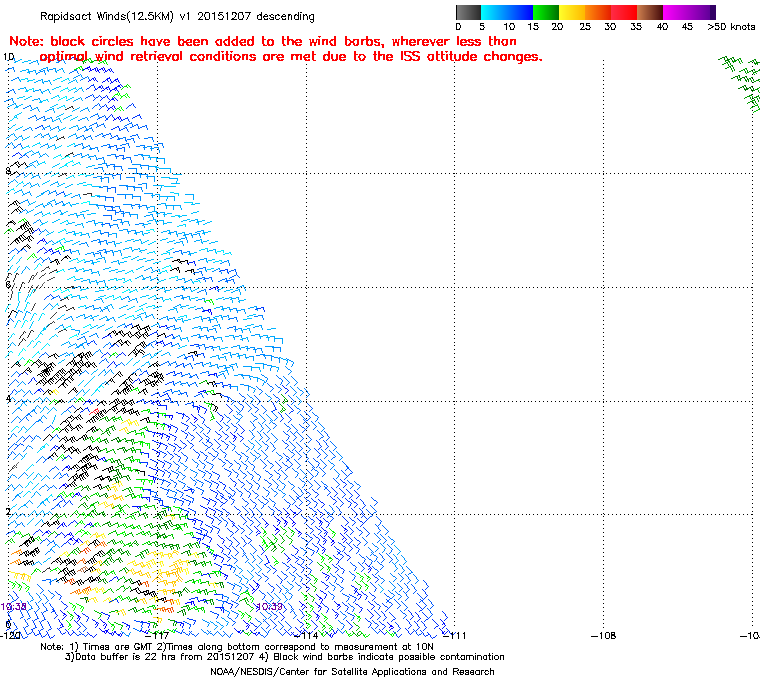
Task: Pick the magenta 40–45 knots color bar segment
Action: 689,12
